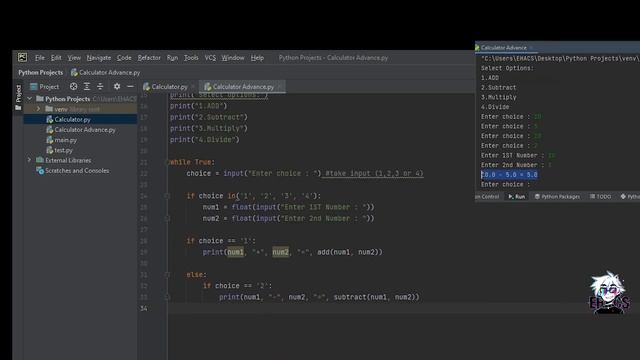The image size is (640, 360).
Task: Open the VCS menu
Action: (210, 58)
